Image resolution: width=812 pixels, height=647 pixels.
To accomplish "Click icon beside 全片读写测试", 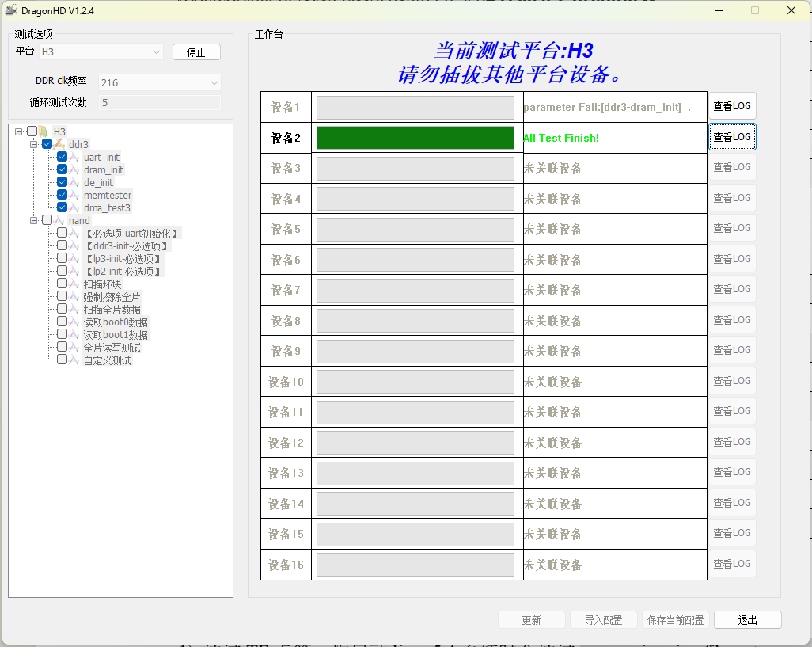I will point(74,347).
